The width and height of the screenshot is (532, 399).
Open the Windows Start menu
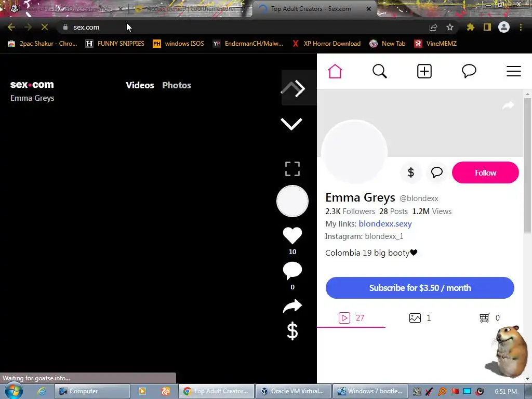click(14, 391)
